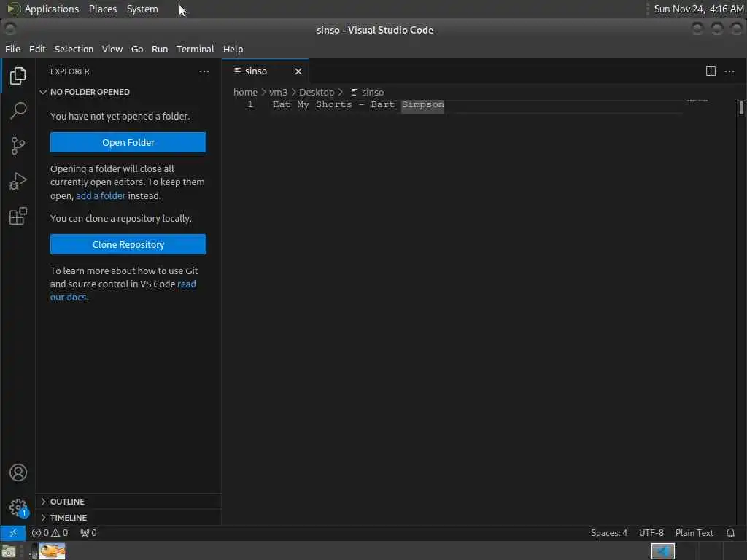The image size is (747, 560).
Task: Open the Manage gear icon
Action: (x=18, y=507)
